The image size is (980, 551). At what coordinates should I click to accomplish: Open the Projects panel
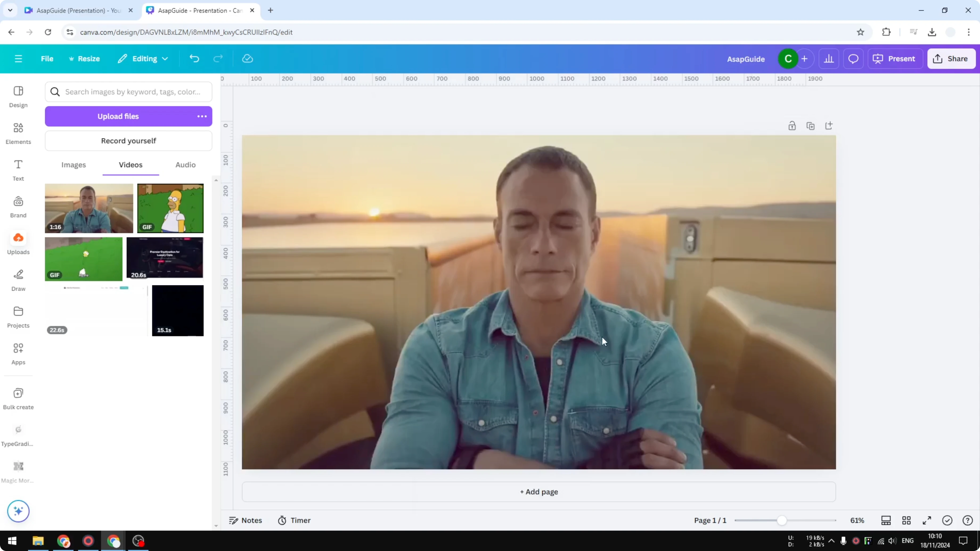[x=18, y=316]
